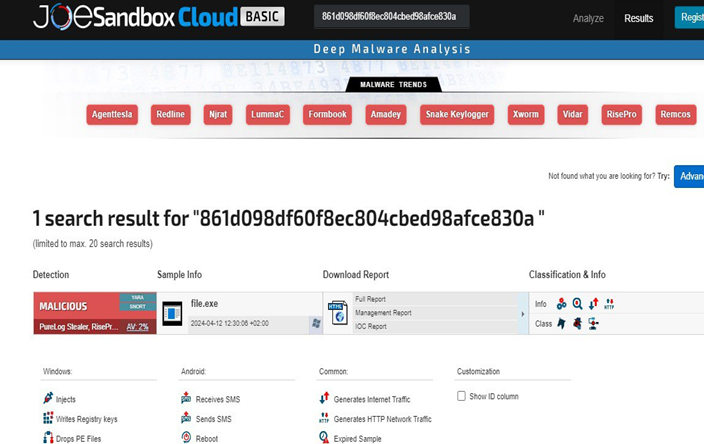Click the Generates Internet Traffic legend icon
Image resolution: width=704 pixels, height=444 pixels.
click(x=324, y=398)
